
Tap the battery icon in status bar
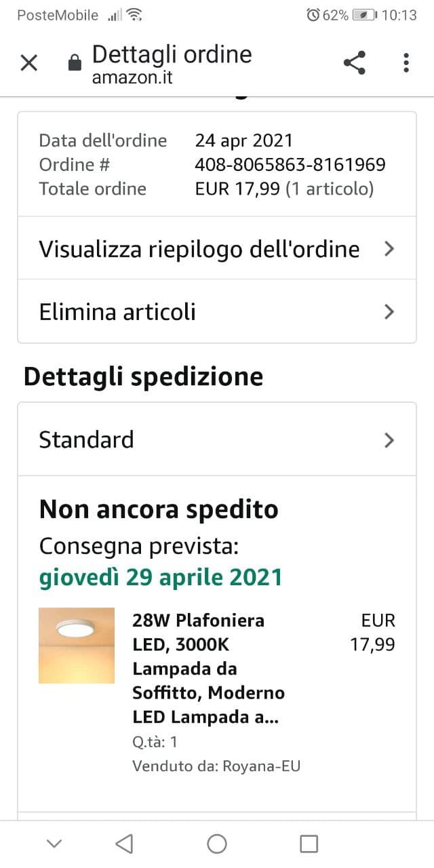365,15
